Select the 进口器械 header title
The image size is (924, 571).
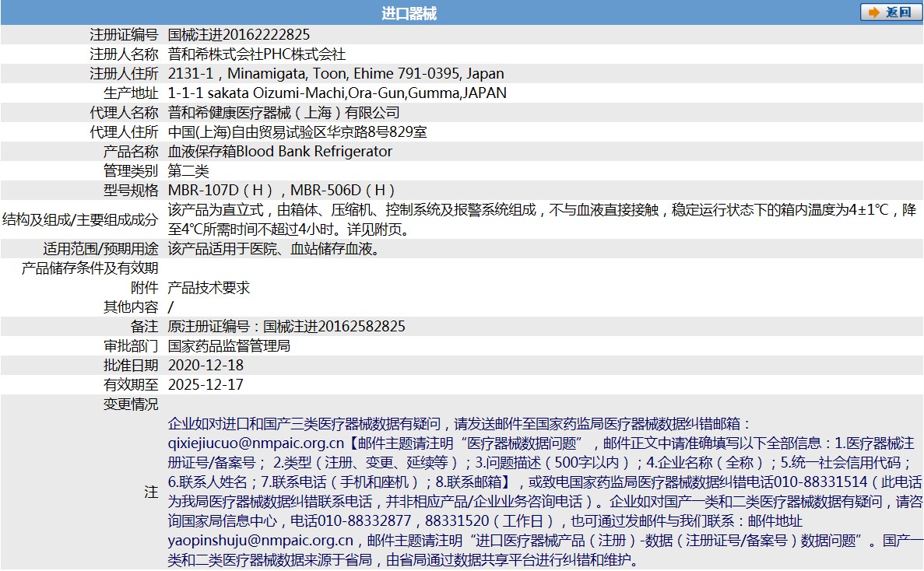[x=409, y=13]
